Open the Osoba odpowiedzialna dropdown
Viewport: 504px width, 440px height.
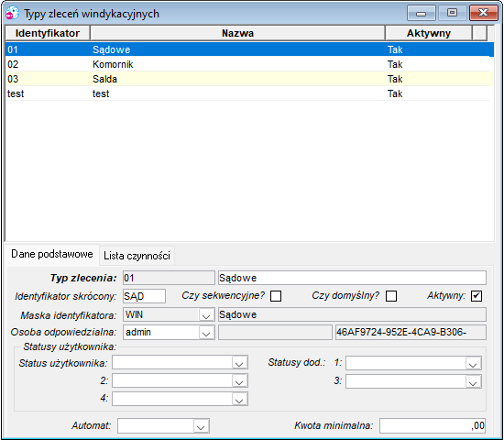click(x=206, y=333)
